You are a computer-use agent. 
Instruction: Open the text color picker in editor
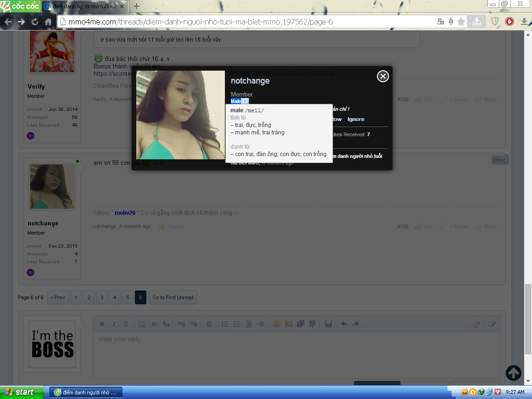tap(142, 324)
